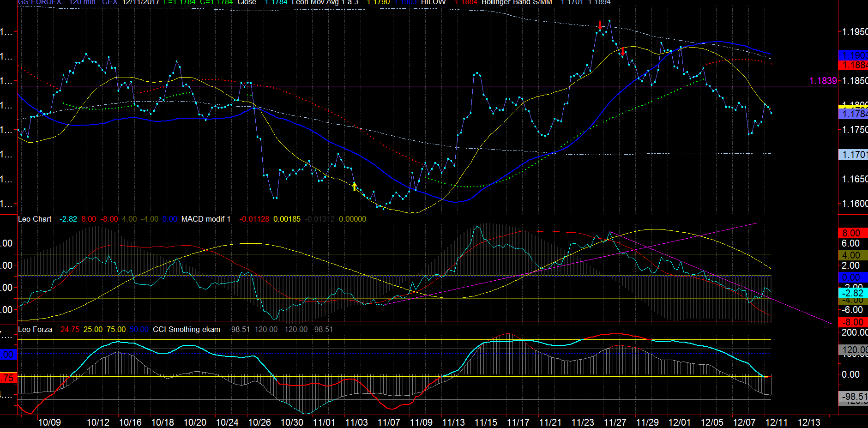The image size is (868, 428).
Task: Click the red 8.00 tag on Leo Chart axis
Action: click(x=853, y=233)
